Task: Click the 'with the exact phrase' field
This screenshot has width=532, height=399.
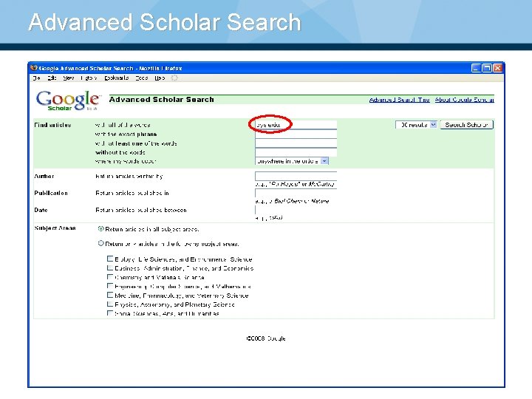Action: (296, 134)
